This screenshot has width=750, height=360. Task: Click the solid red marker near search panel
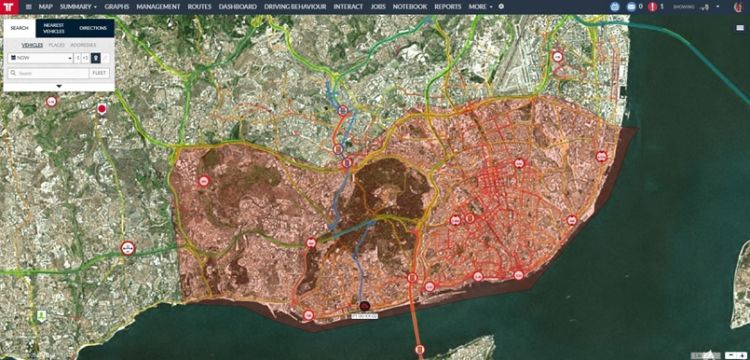click(101, 109)
